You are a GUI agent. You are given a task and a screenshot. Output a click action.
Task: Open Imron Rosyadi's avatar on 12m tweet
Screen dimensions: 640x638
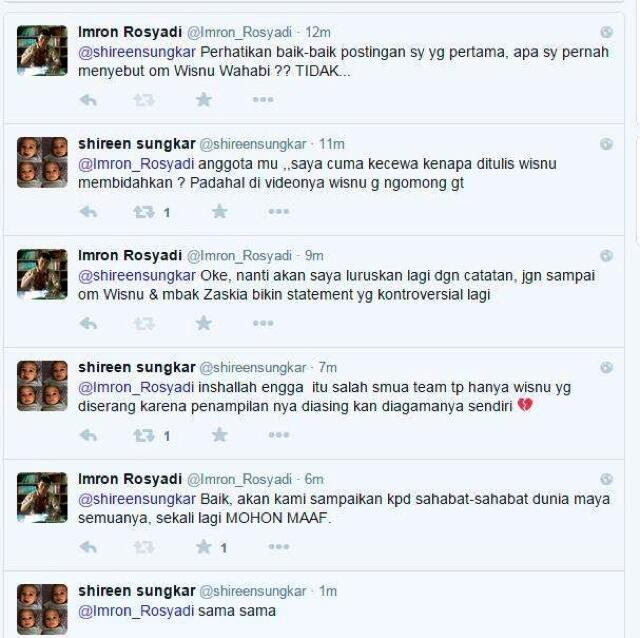(42, 51)
